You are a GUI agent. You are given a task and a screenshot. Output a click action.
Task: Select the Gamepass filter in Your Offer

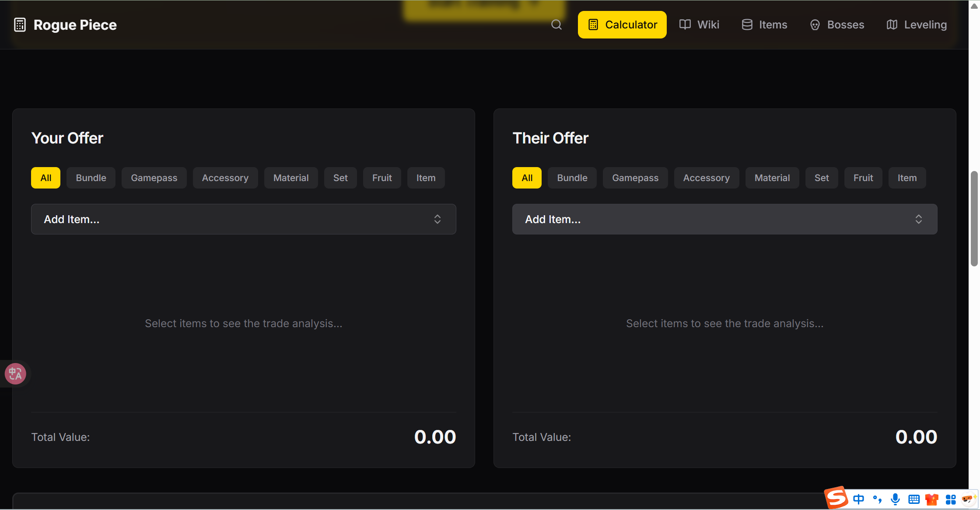click(x=154, y=178)
